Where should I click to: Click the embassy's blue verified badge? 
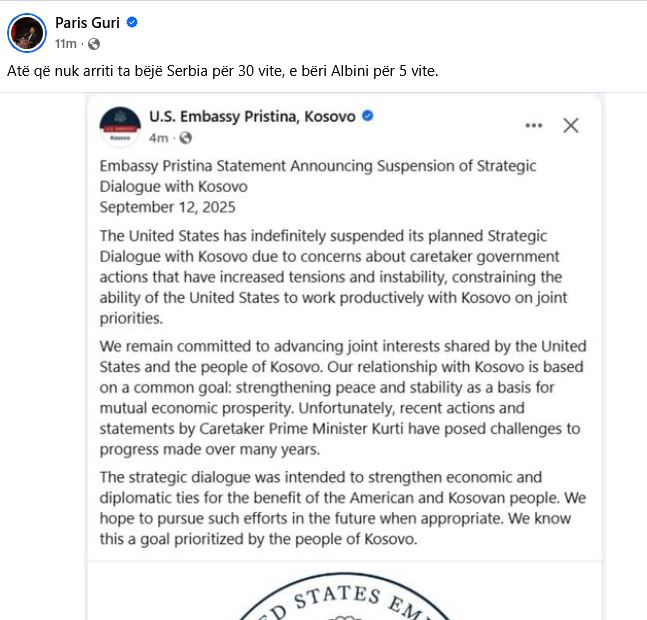click(368, 116)
